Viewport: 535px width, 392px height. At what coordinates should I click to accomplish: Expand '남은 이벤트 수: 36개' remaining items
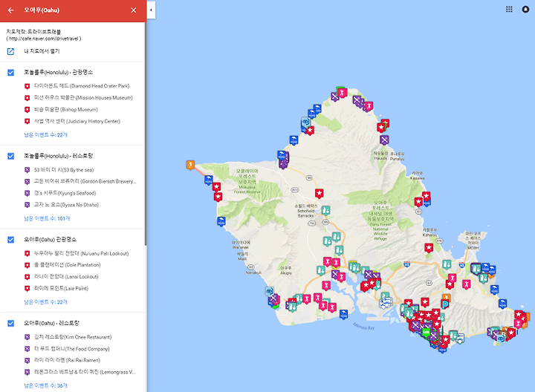(x=46, y=385)
